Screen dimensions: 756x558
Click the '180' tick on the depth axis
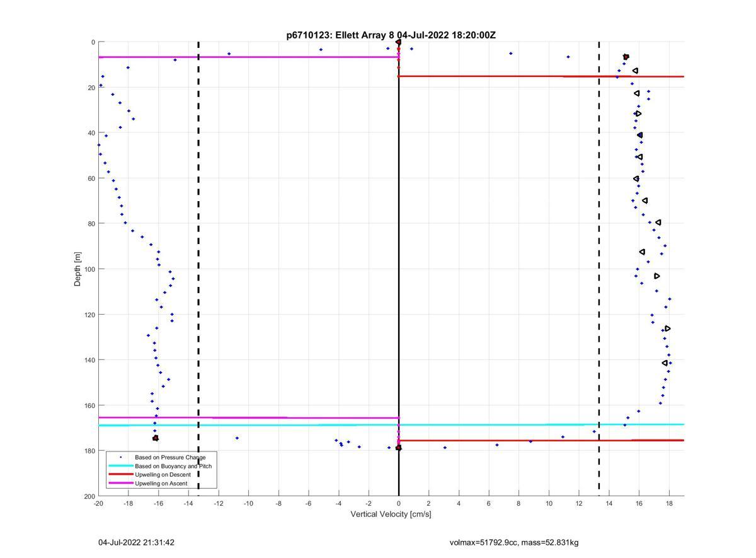[x=89, y=451]
